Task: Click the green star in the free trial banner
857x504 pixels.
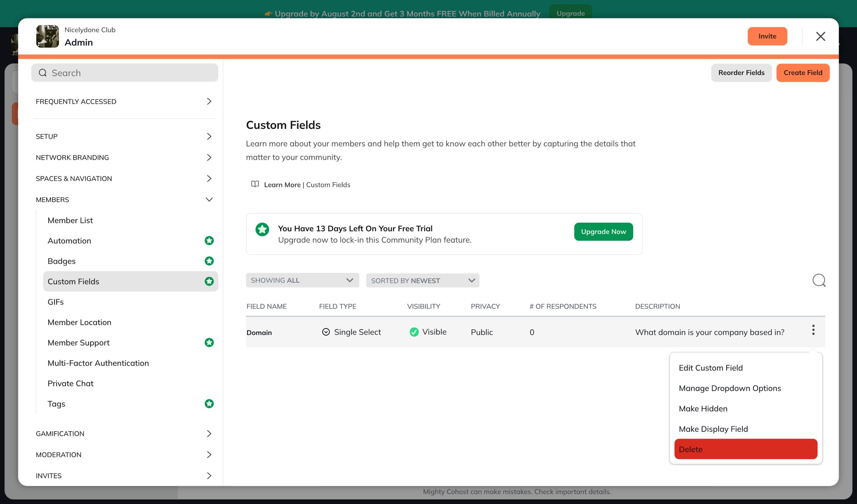Action: point(262,230)
